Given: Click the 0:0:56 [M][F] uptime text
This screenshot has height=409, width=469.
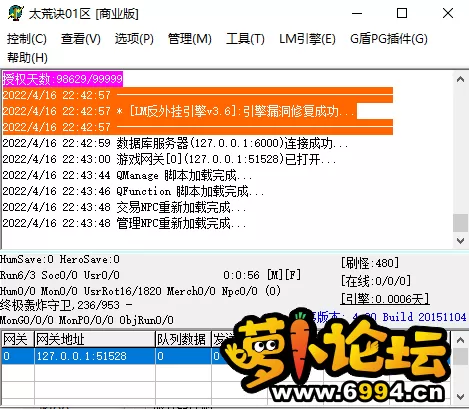Looking at the screenshot, I should pyautogui.click(x=262, y=275).
